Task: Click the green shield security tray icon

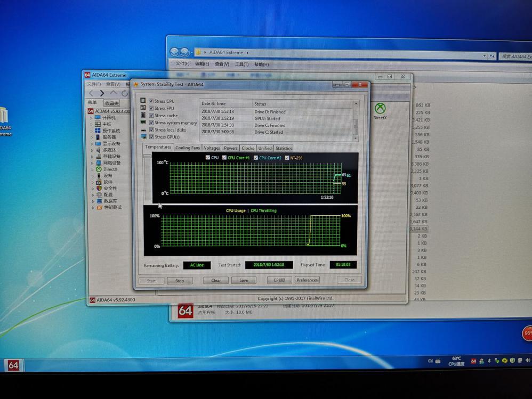Action: coord(512,360)
